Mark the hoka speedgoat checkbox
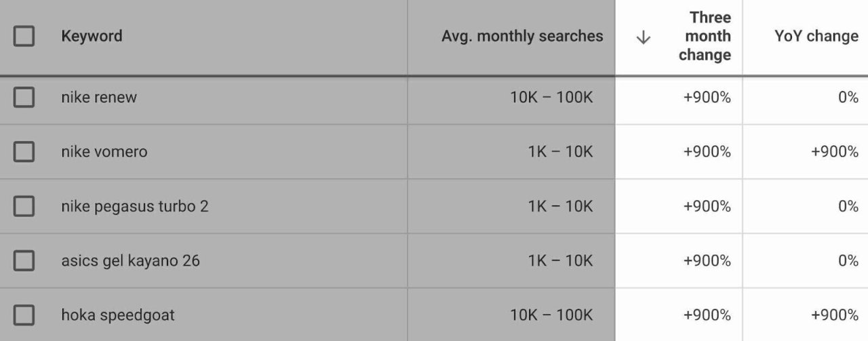The width and height of the screenshot is (868, 341). point(24,315)
